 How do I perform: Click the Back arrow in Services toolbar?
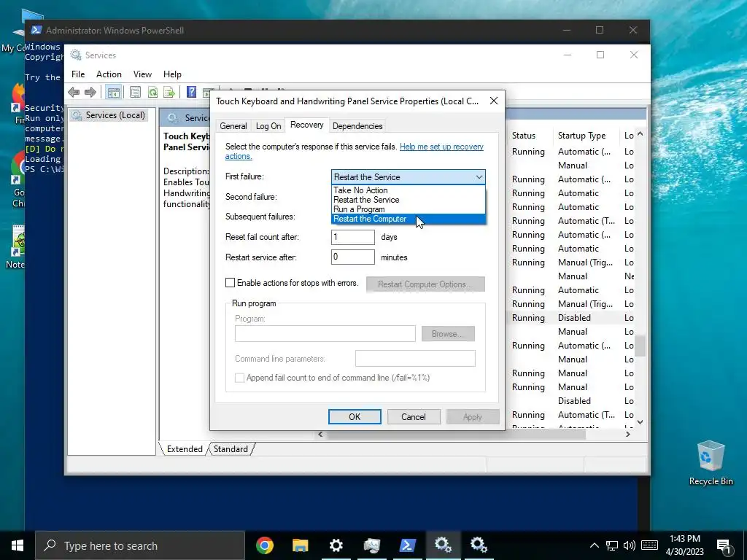click(74, 92)
